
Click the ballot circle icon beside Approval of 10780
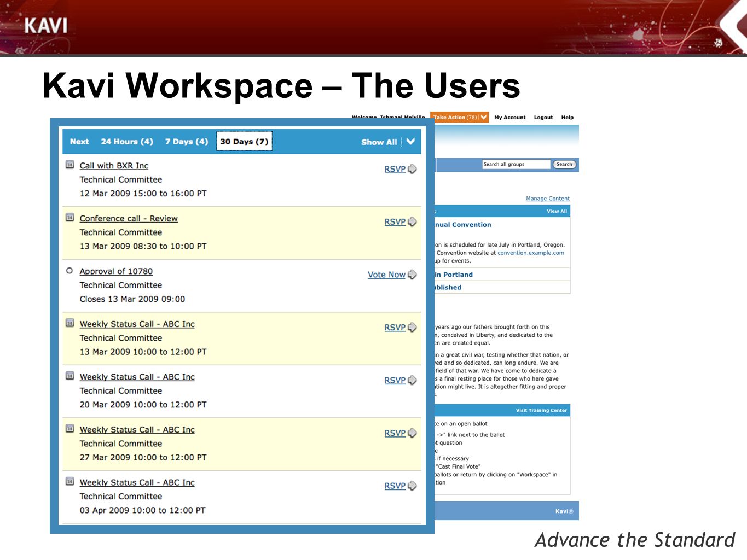(70, 271)
